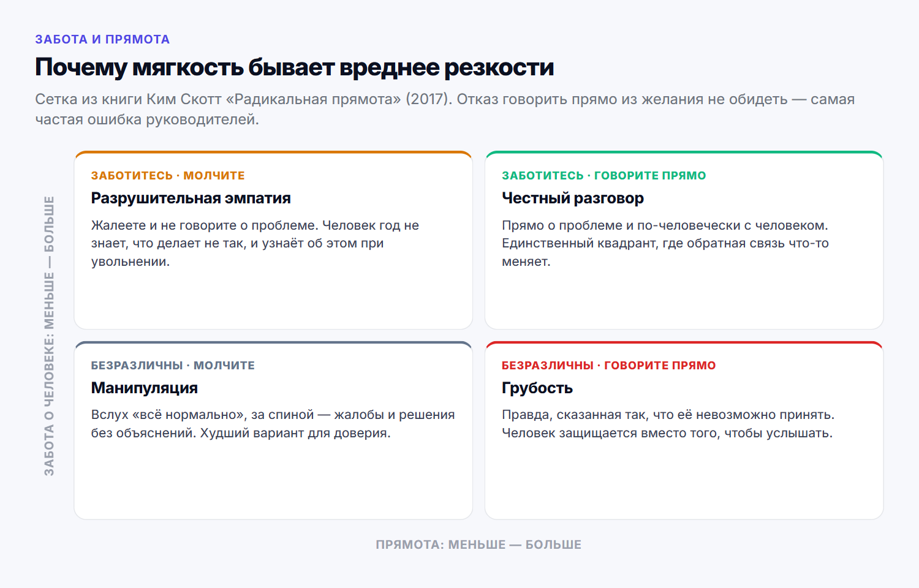
Task: Click the red label 'БЕЗРАЗЛИЧНЫ · ГОВОРИТЕ ПРЯМО'
Action: tap(609, 366)
